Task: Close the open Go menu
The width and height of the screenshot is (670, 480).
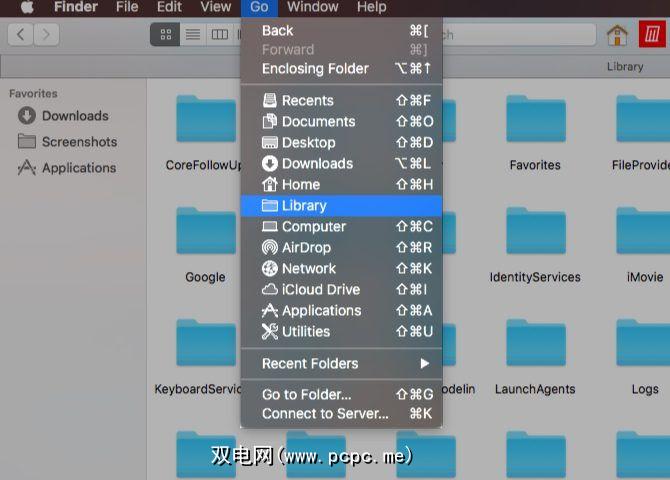Action: (259, 8)
